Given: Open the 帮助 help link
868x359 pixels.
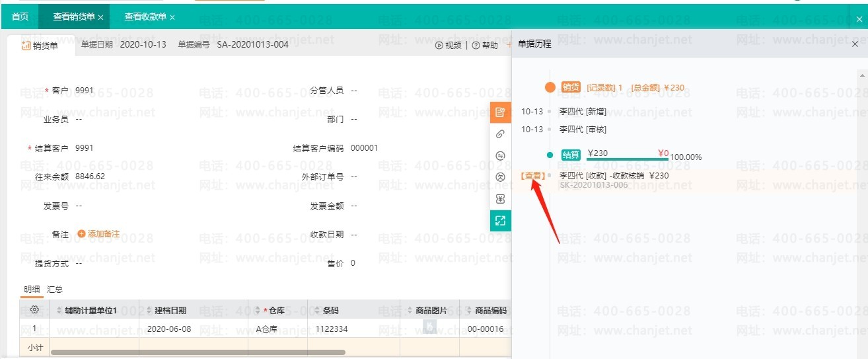Looking at the screenshot, I should point(485,45).
